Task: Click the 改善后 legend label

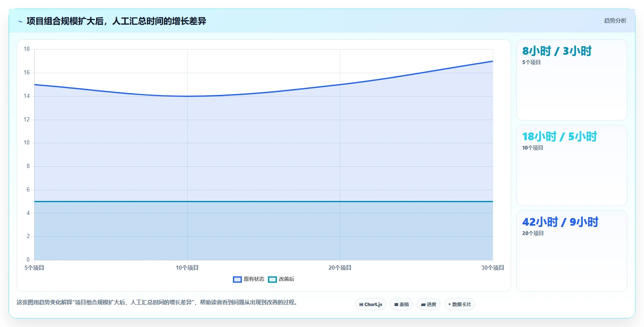Action: pyautogui.click(x=286, y=279)
